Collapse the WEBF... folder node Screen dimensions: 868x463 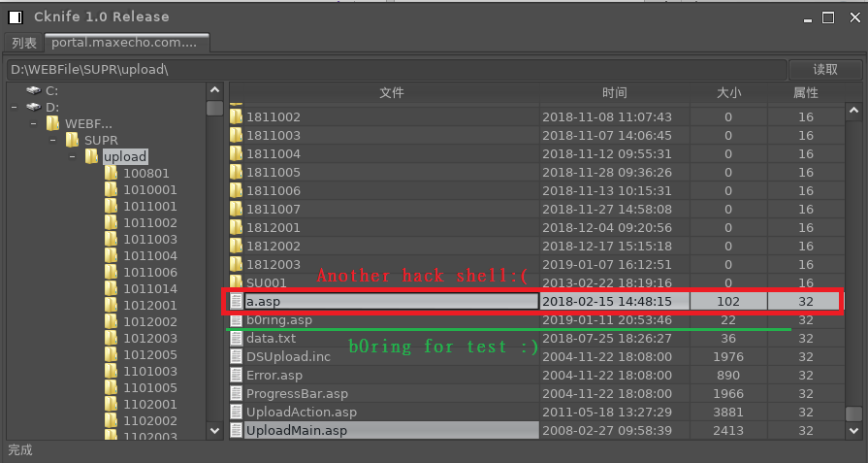[34, 123]
